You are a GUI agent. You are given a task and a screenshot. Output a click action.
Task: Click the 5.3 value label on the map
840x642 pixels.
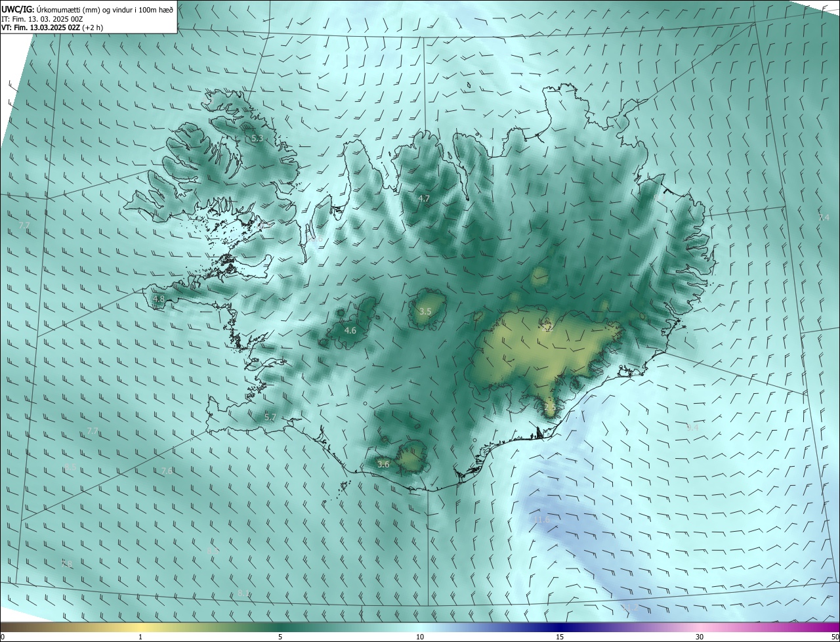[257, 139]
